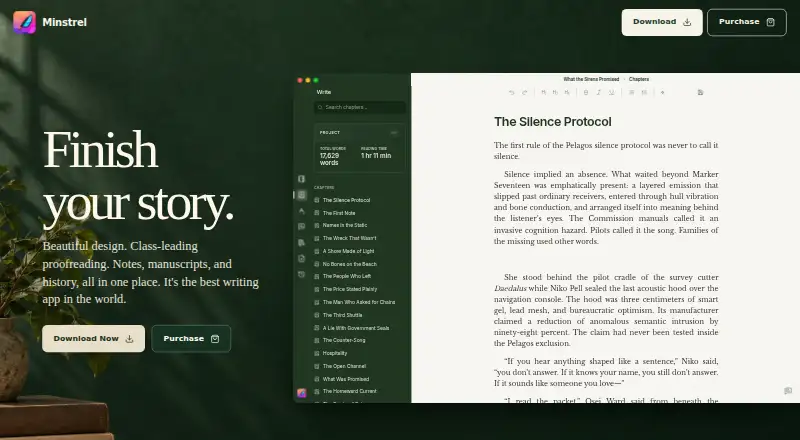Open chapter The Price Stated Plainly
Image resolution: width=800 pixels, height=440 pixels.
coord(359,289)
